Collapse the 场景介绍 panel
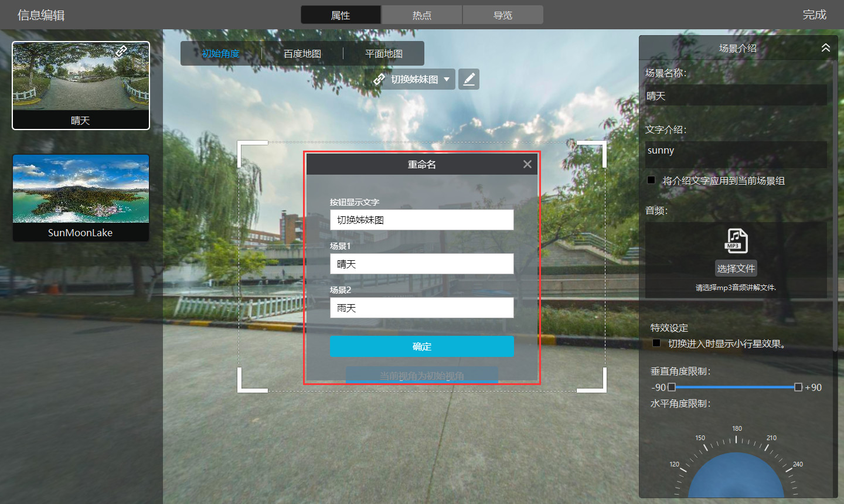844x504 pixels. (825, 48)
